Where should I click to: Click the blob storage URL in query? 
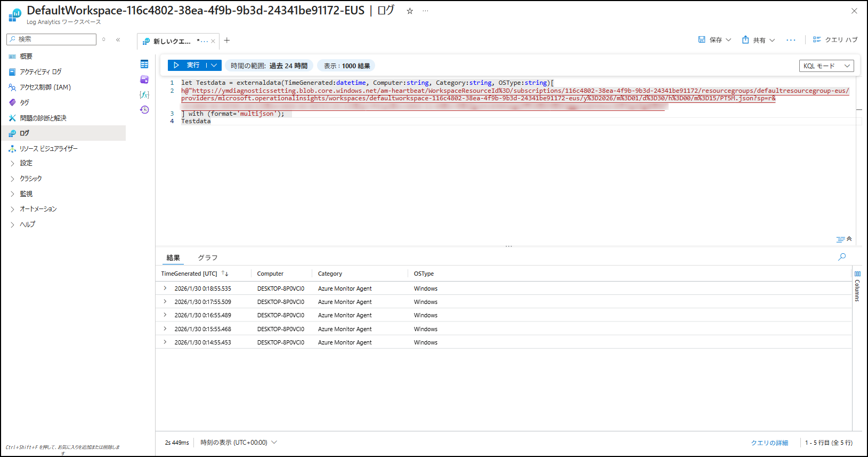515,94
